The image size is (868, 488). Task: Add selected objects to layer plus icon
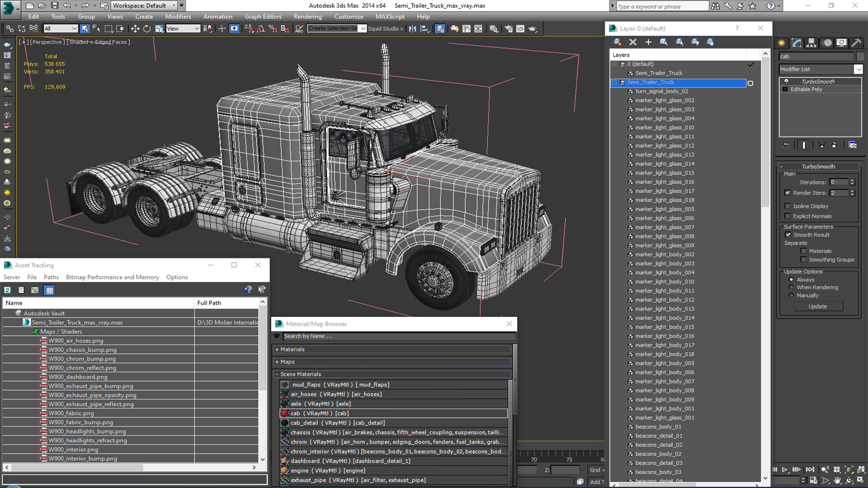(x=648, y=42)
